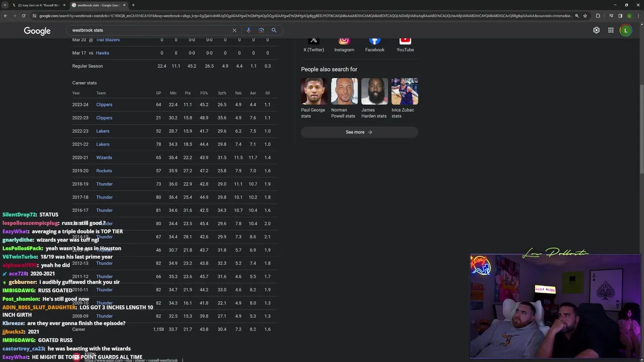644x362 pixels.
Task: Reload the page in the browser
Action: [x=24, y=16]
